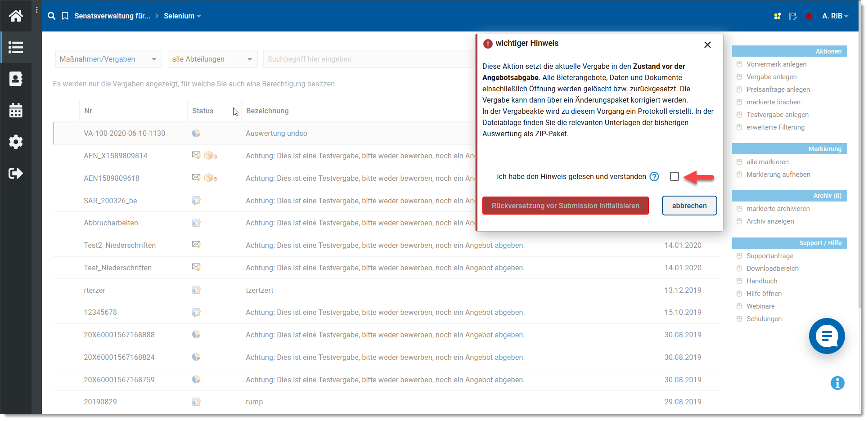Expand the Maßnahmen/Vergaben dropdown
The height and width of the screenshot is (421, 868).
pos(108,59)
